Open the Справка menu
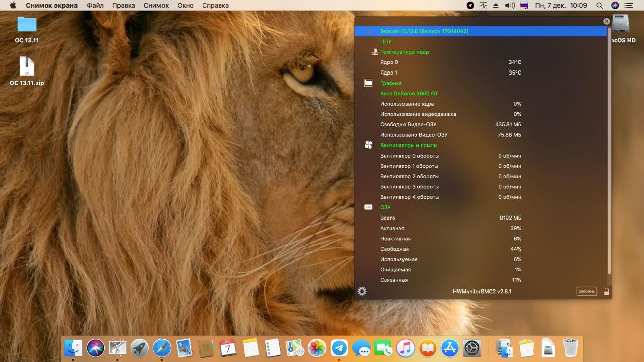This screenshot has width=644, height=362. [215, 5]
